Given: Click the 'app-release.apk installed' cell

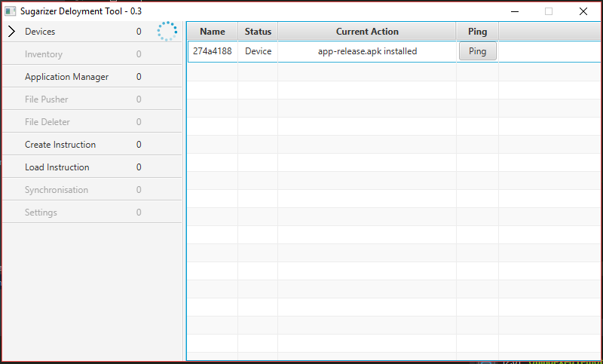Looking at the screenshot, I should pos(367,51).
